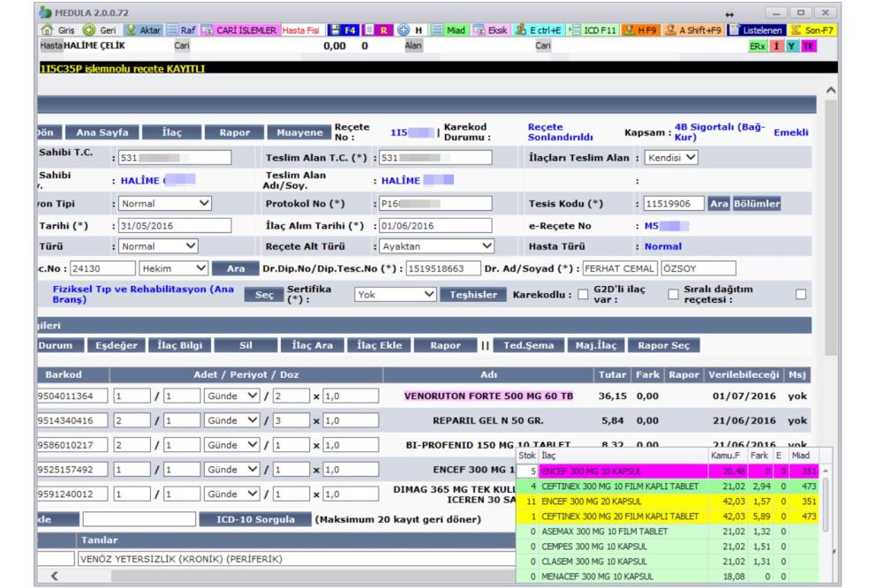Click the Giriş home icon button

(x=58, y=30)
